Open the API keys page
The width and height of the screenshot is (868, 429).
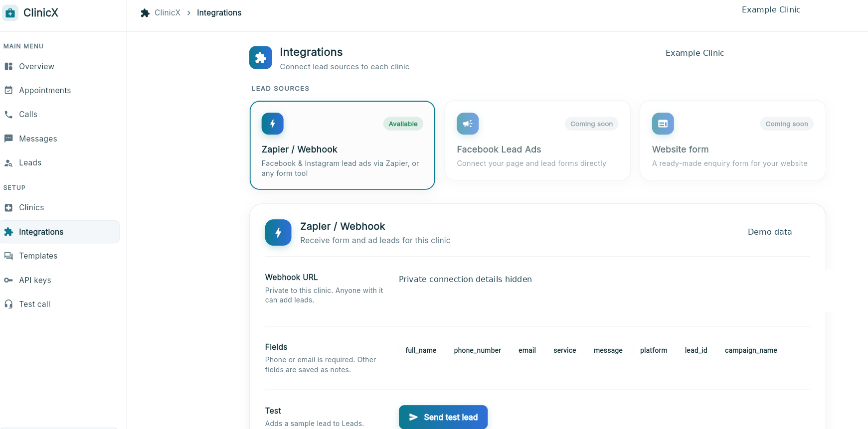[x=60, y=280]
